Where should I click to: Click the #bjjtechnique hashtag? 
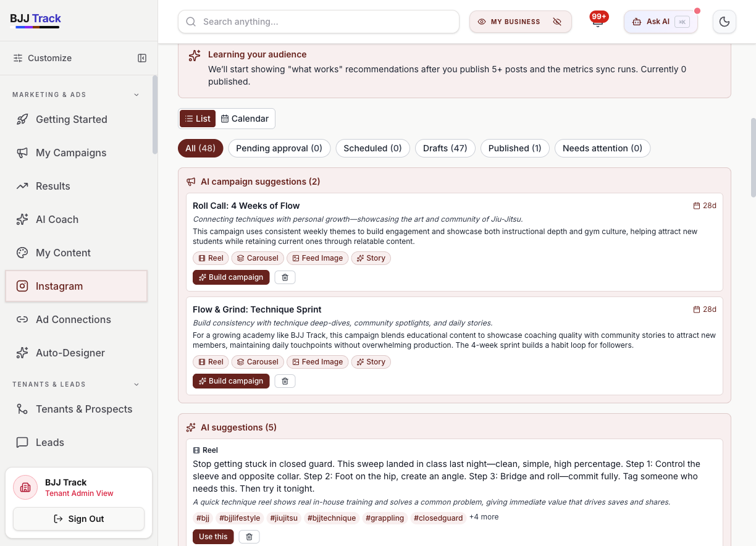point(332,518)
